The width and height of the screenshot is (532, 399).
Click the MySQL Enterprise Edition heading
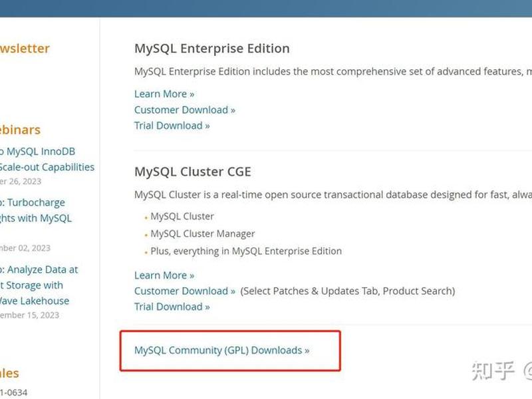(x=212, y=49)
